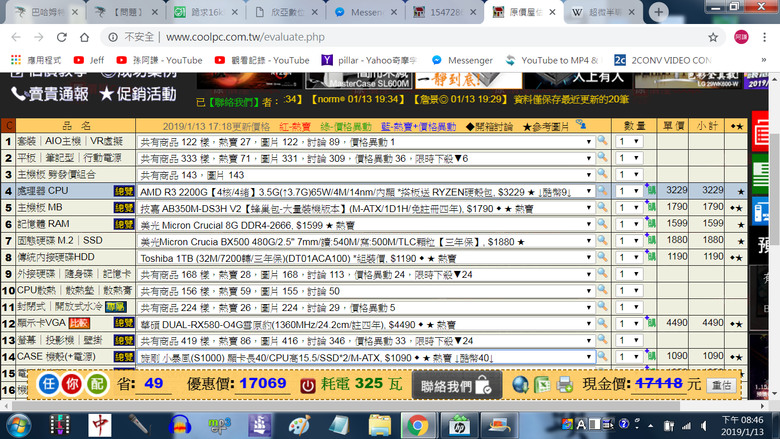780x439 pixels.
Task: Open a new browser tab
Action: [x=659, y=12]
